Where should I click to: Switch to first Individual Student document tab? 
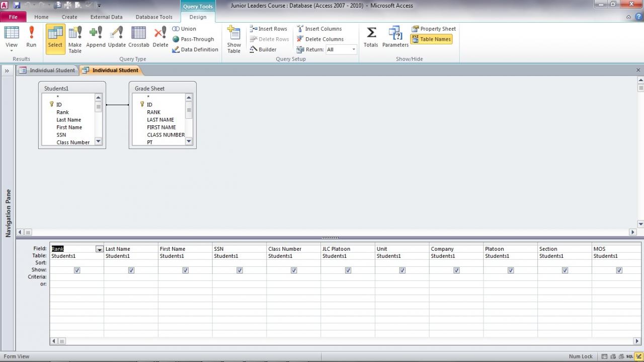(47, 70)
